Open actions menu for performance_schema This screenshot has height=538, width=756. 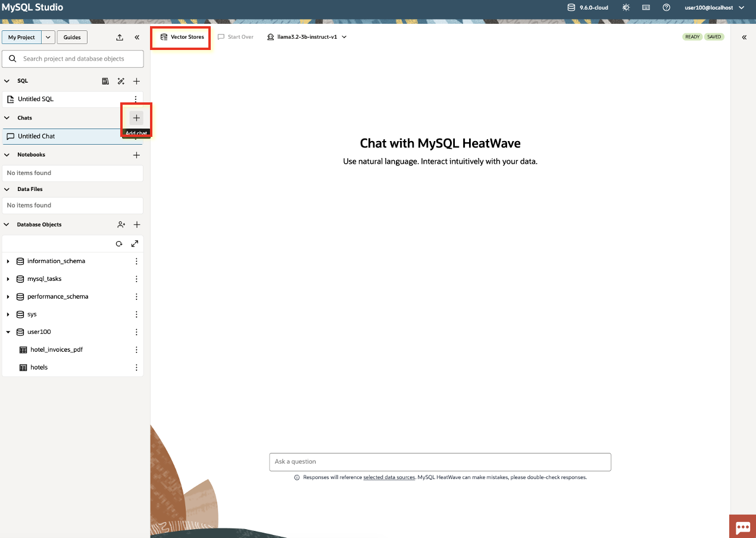click(x=136, y=296)
